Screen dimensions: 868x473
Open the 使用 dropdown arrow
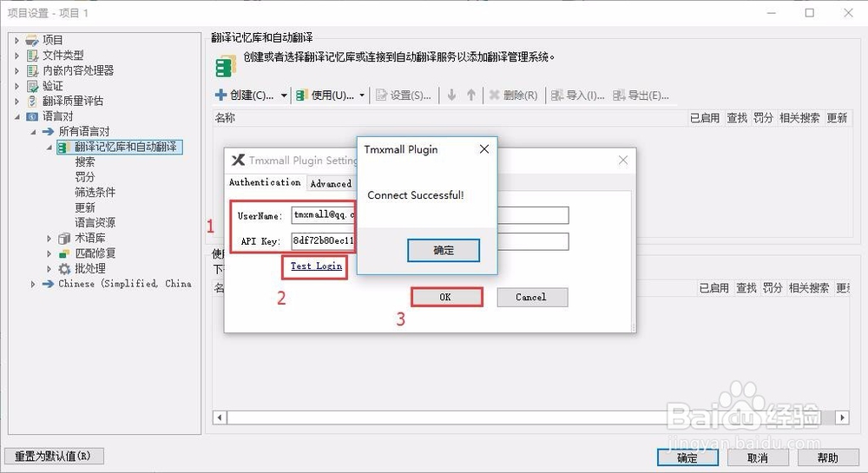click(361, 95)
